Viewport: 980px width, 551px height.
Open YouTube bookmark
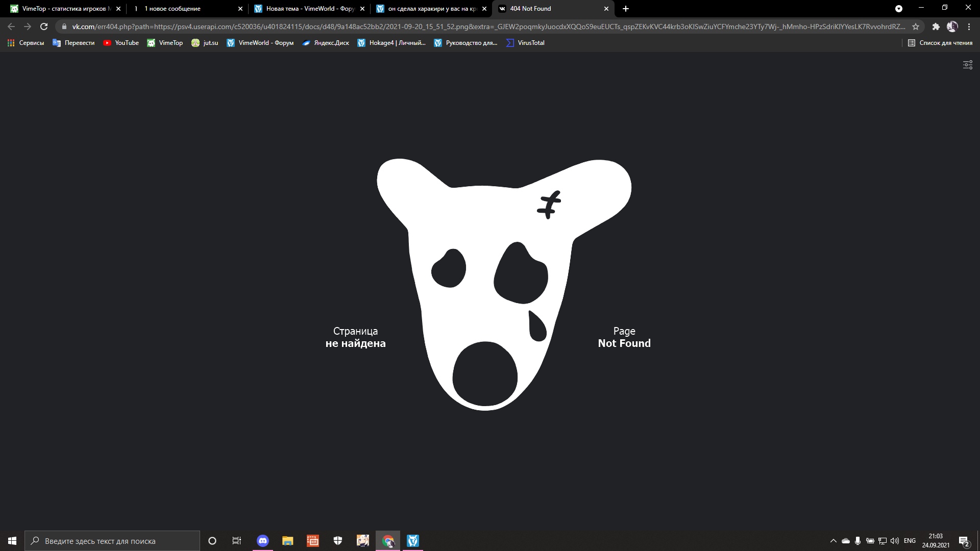click(x=121, y=43)
